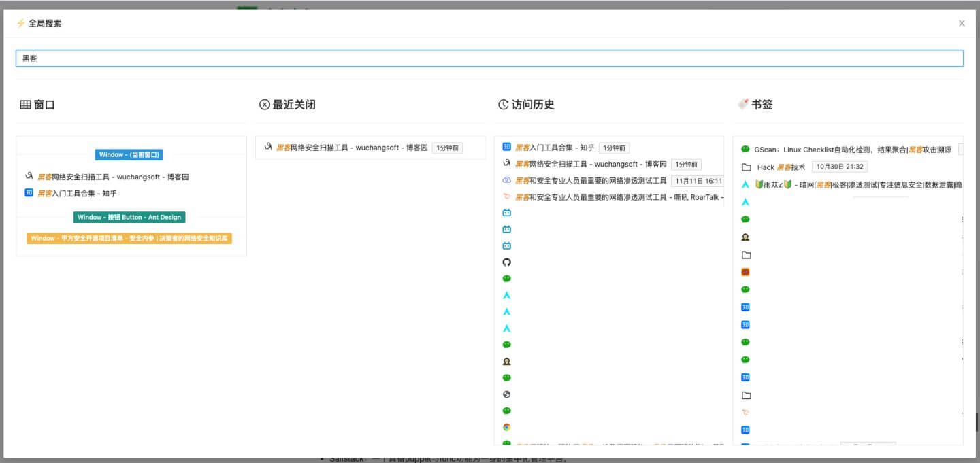The height and width of the screenshot is (463, 980).
Task: Select the Window - (当前窗口) label
Action: (129, 155)
